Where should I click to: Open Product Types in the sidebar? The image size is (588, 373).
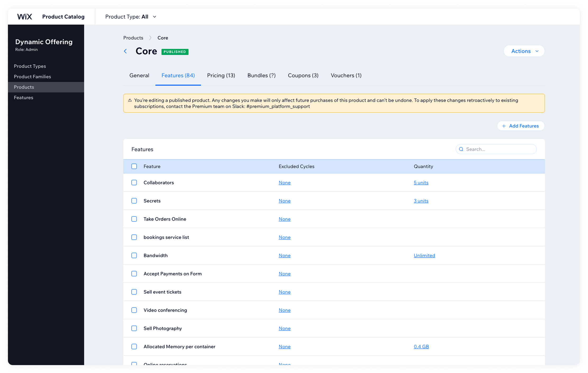(46, 66)
